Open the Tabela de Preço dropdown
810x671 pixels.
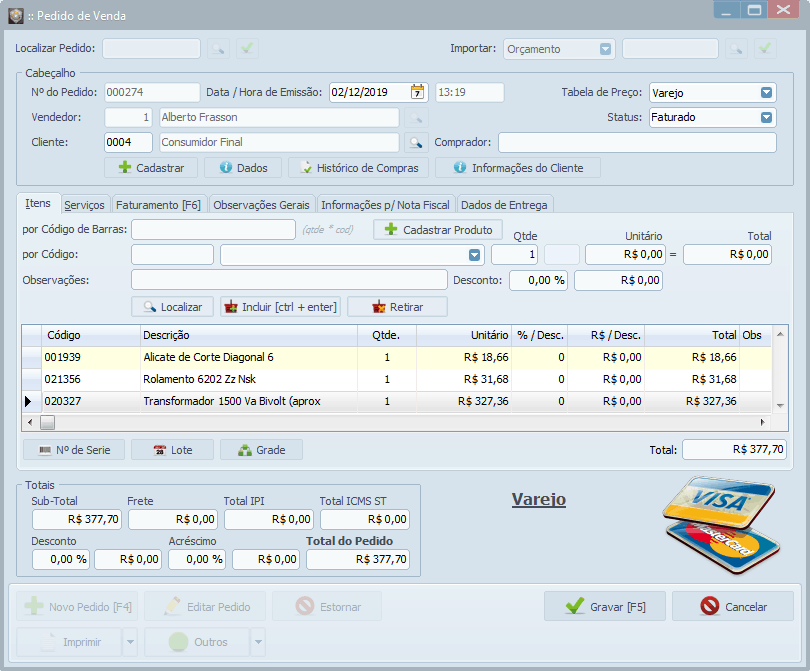(766, 92)
